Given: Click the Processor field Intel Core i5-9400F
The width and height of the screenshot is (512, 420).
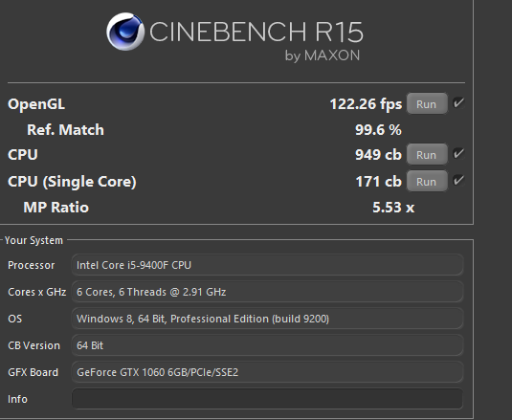Looking at the screenshot, I should (267, 265).
